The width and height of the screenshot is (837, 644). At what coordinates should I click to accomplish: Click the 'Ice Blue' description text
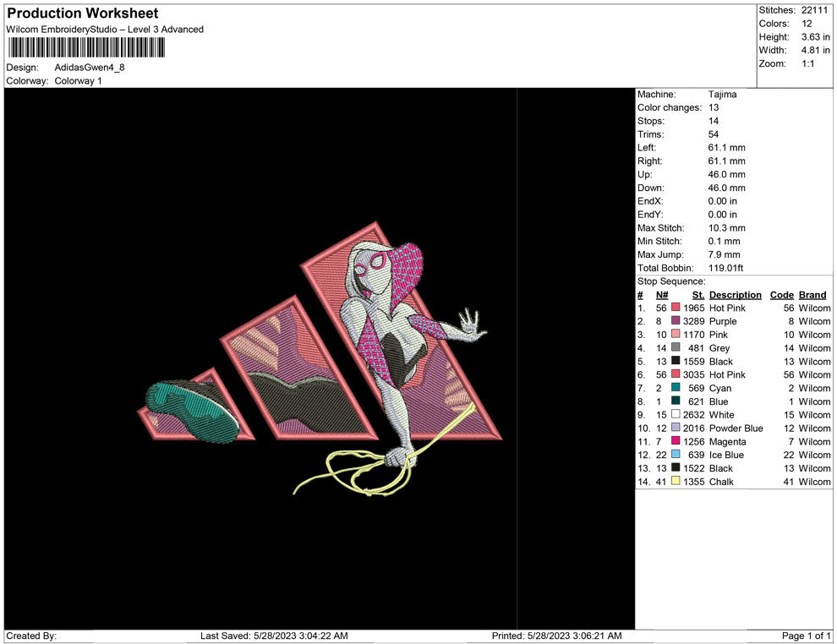726,455
